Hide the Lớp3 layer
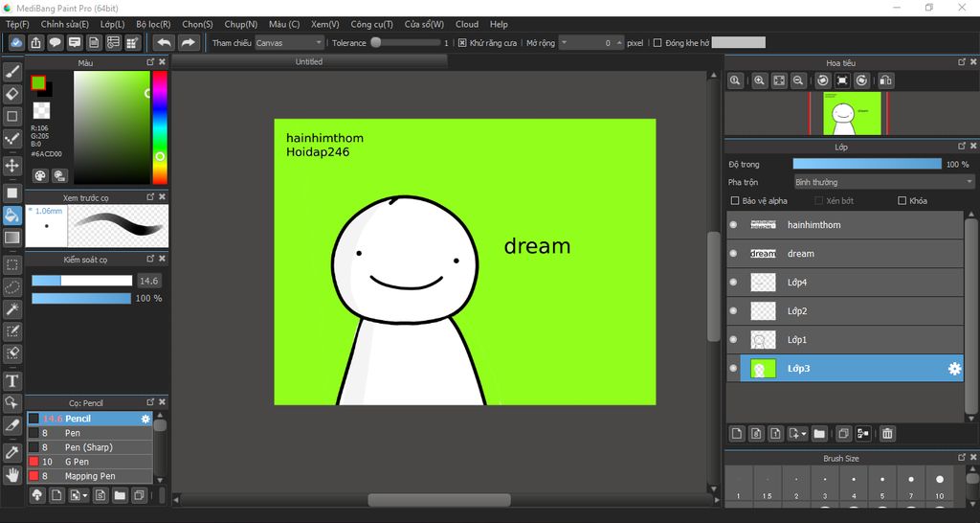The height and width of the screenshot is (523, 980). [734, 369]
